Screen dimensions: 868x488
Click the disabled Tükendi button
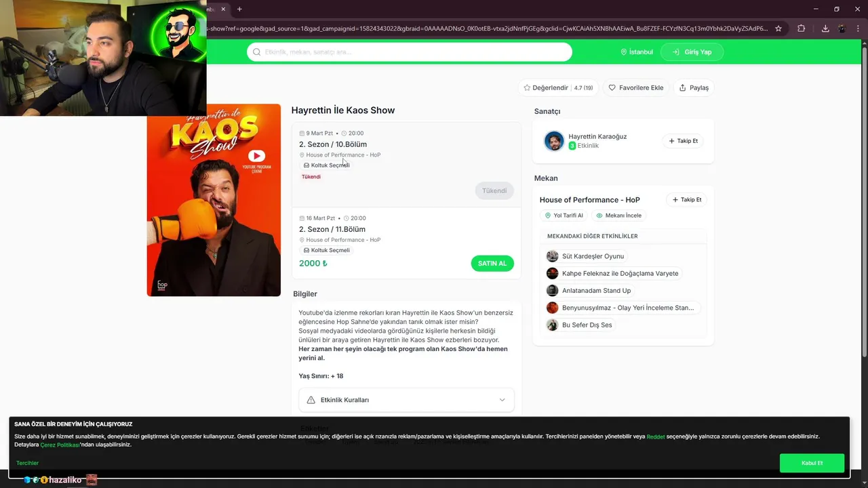[494, 190]
